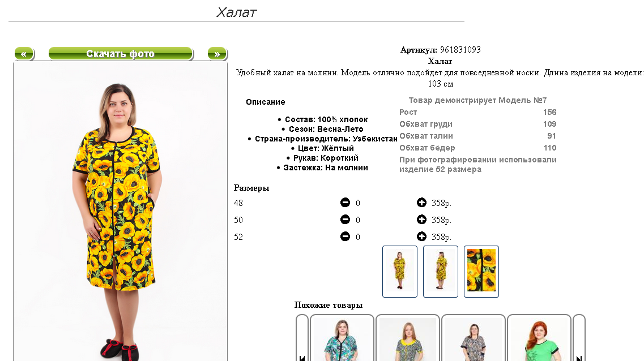
Task: Open the green top similar item
Action: tap(539, 338)
